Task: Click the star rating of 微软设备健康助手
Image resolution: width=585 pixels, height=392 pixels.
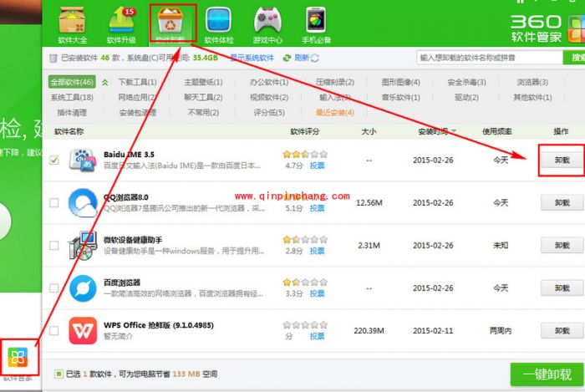Action: click(x=305, y=239)
